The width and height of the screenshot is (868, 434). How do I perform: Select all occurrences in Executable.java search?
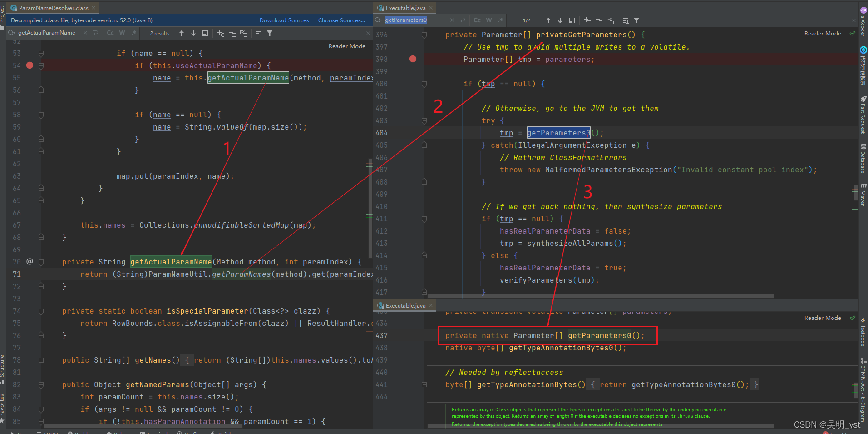611,20
